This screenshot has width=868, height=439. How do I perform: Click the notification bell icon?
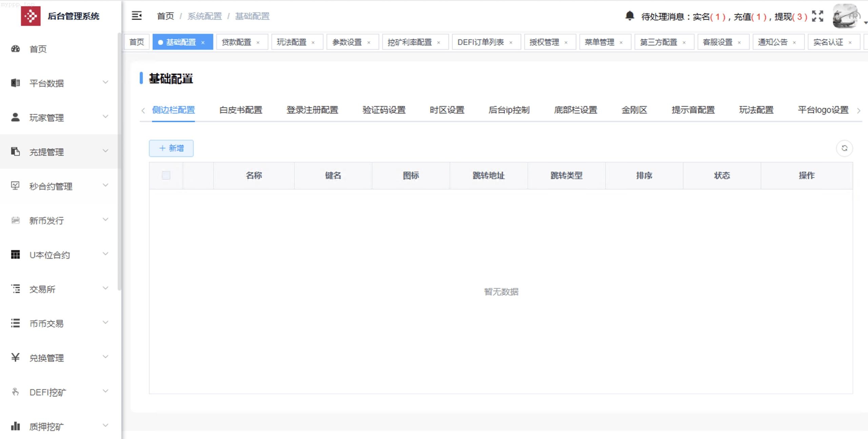click(x=630, y=16)
